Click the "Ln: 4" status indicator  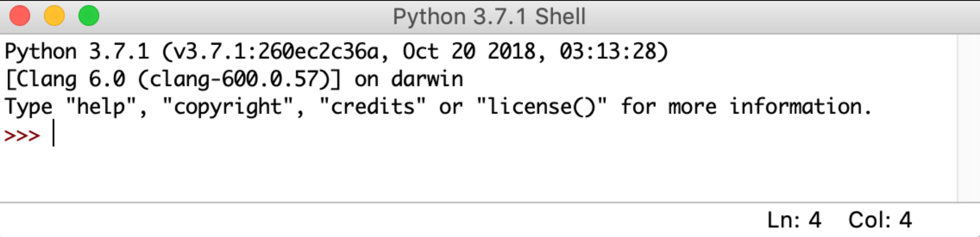click(x=794, y=220)
